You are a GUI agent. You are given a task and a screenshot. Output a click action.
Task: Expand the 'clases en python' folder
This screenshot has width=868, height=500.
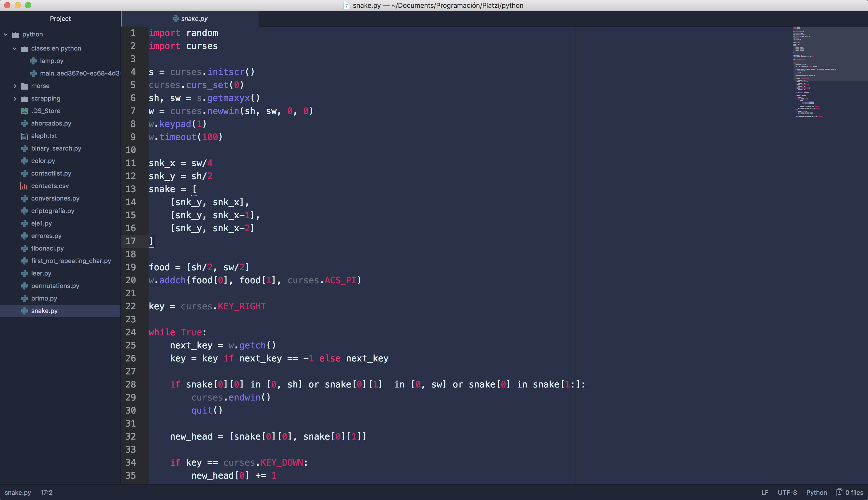[15, 48]
